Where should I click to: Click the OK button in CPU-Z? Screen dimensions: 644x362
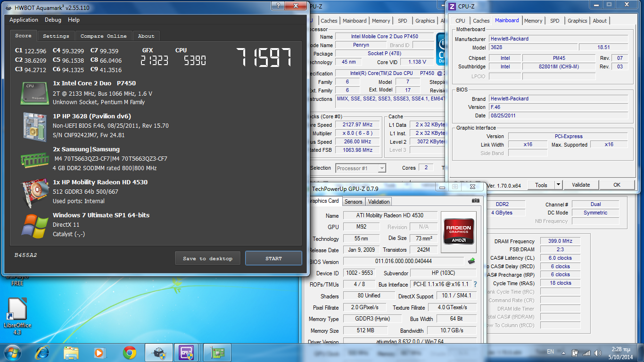click(617, 185)
